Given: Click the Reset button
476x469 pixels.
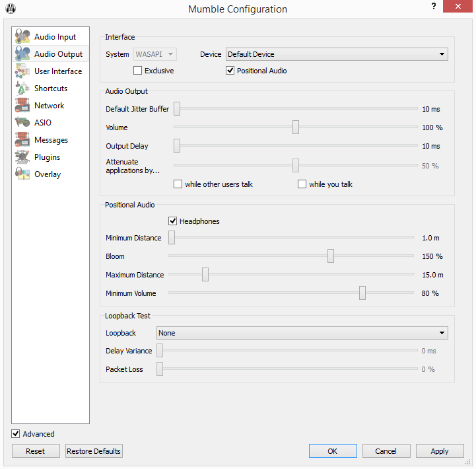Looking at the screenshot, I should point(36,451).
